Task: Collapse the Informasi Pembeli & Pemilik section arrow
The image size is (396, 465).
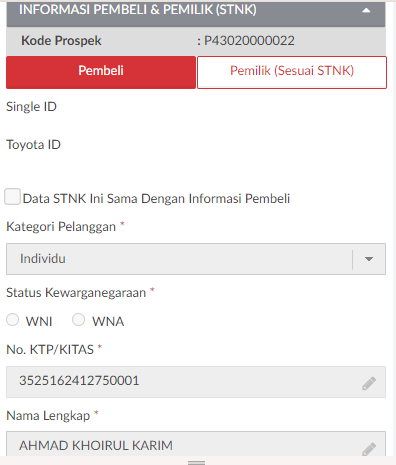Action: (366, 10)
